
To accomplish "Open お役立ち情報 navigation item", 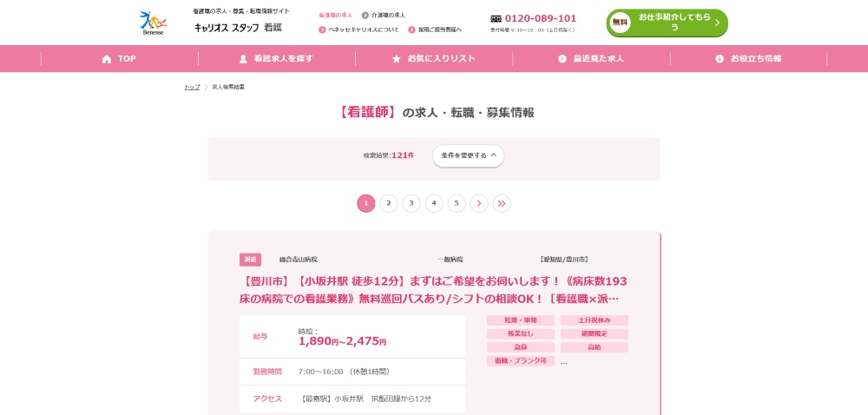I will [748, 59].
